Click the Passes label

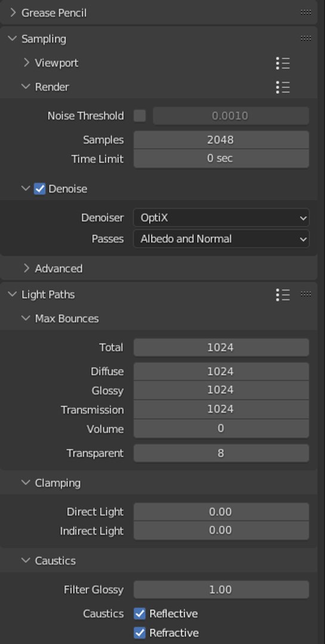(x=108, y=239)
